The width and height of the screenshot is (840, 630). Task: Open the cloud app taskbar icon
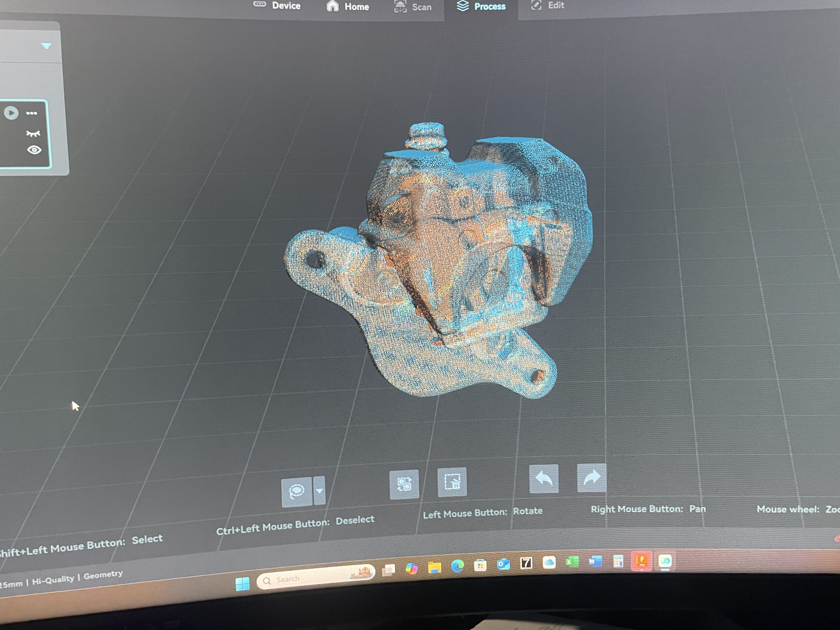click(x=549, y=562)
